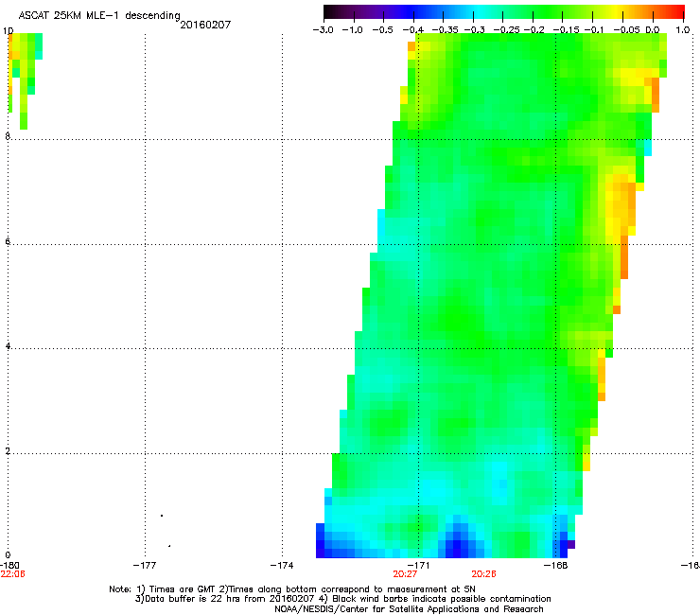Select the longitude axis label -177
700x615 pixels.
pyautogui.click(x=145, y=566)
